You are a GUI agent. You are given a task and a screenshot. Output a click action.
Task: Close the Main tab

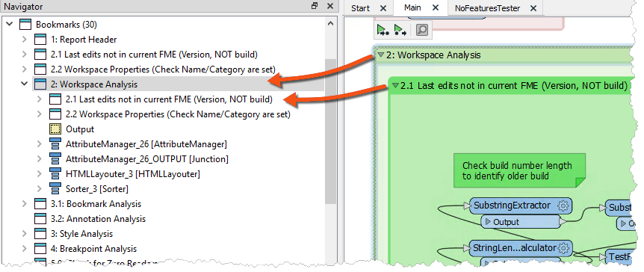pyautogui.click(x=436, y=7)
